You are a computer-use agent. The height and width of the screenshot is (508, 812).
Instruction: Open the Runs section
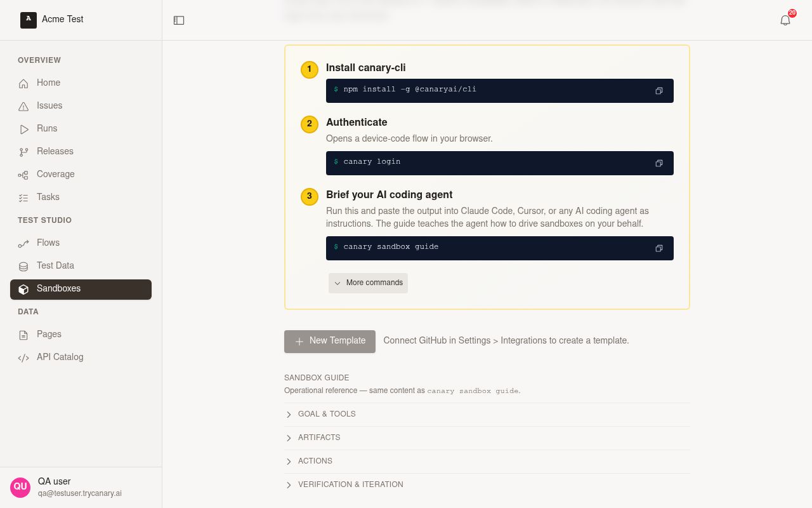coord(81,128)
